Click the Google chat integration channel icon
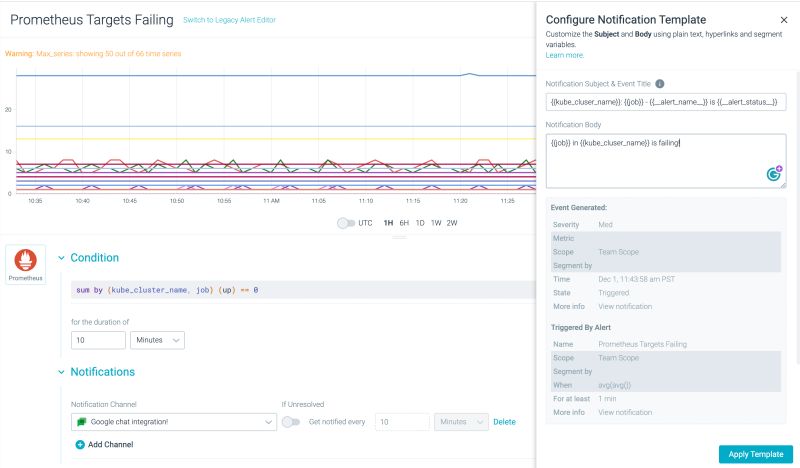800x468 pixels. pos(81,422)
